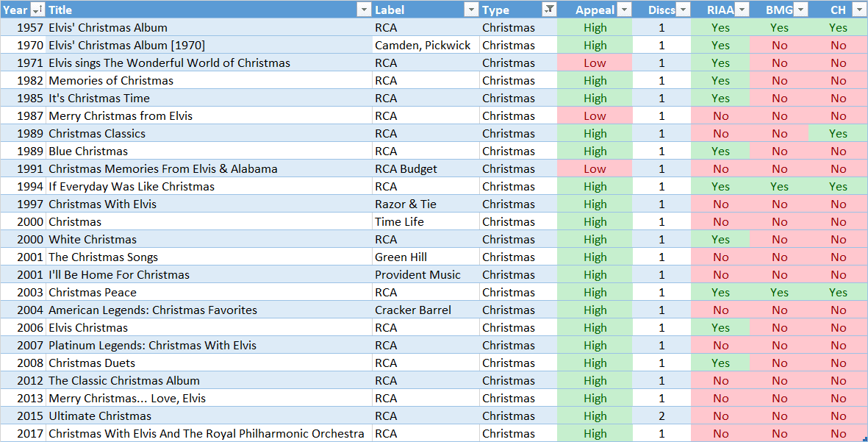
Task: Open the BMG column filter dropdown
Action: pyautogui.click(x=801, y=10)
